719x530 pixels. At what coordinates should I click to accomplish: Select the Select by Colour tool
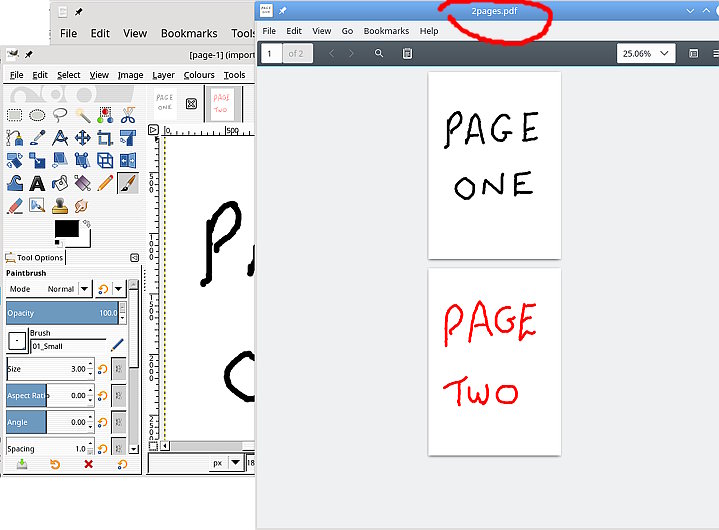pyautogui.click(x=105, y=115)
